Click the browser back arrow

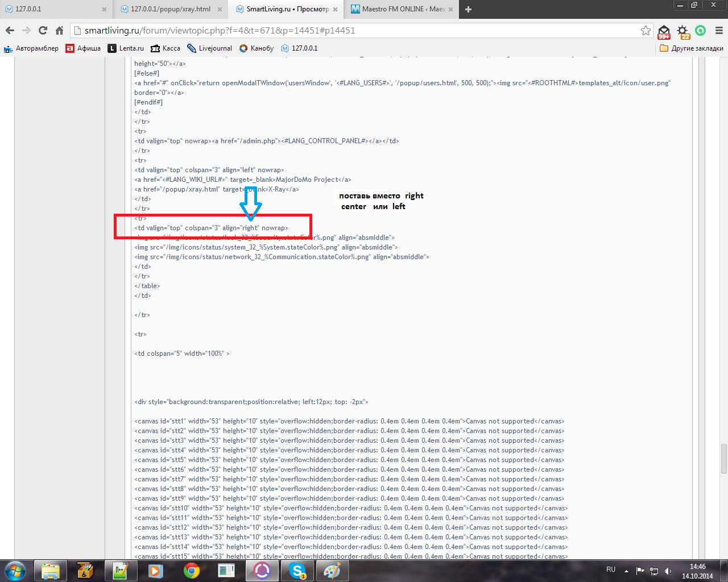pyautogui.click(x=10, y=30)
